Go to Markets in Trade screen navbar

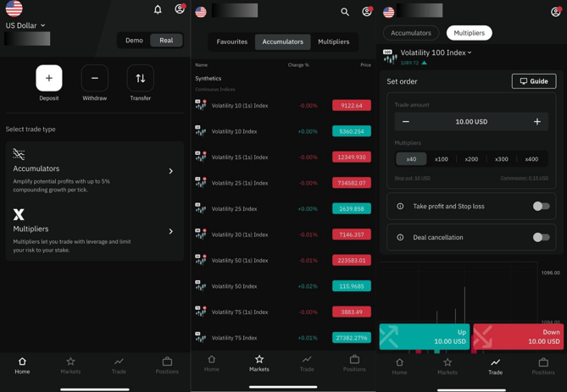pyautogui.click(x=447, y=366)
